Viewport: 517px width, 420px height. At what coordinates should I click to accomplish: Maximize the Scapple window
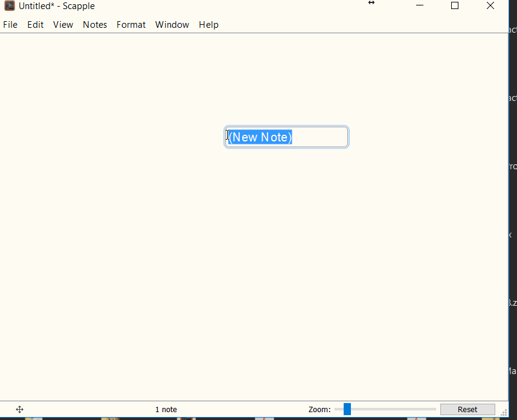tap(455, 5)
